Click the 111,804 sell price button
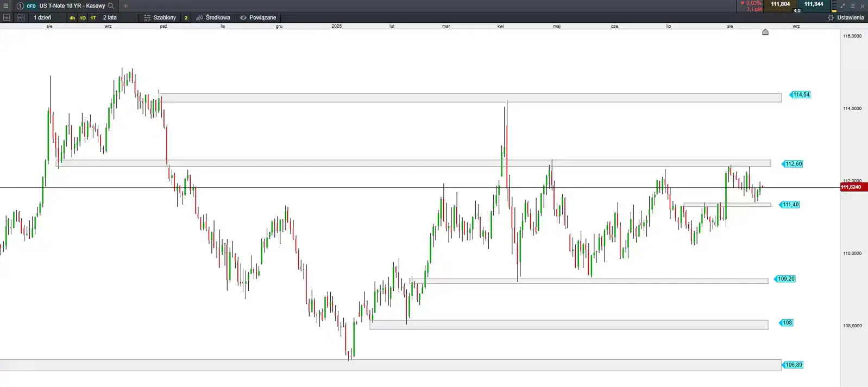 [x=780, y=4]
